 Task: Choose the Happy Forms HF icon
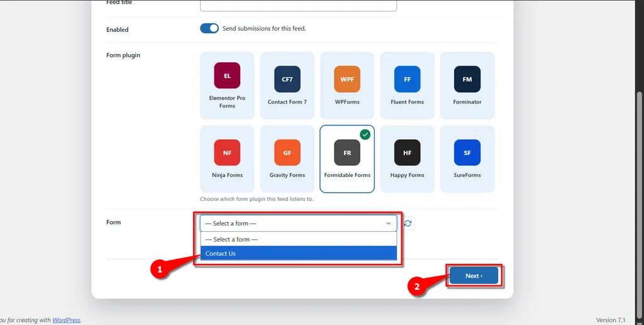click(x=407, y=152)
